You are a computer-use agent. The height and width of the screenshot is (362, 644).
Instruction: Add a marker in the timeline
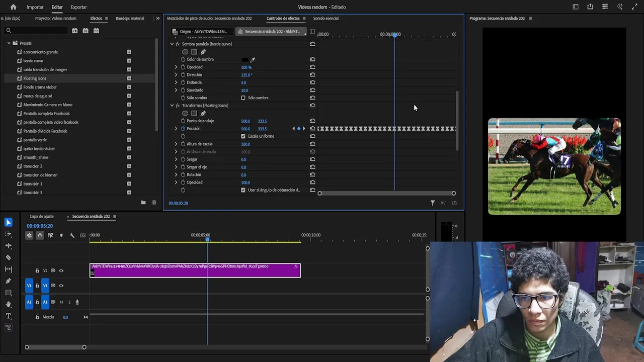pyautogui.click(x=61, y=235)
